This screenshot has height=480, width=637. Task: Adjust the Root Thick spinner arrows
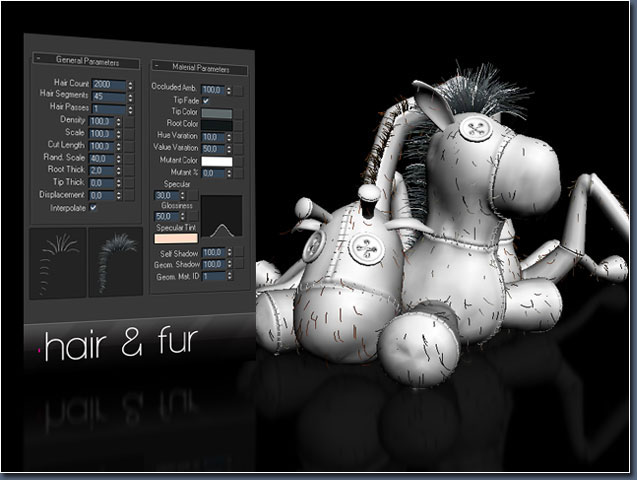pos(119,171)
